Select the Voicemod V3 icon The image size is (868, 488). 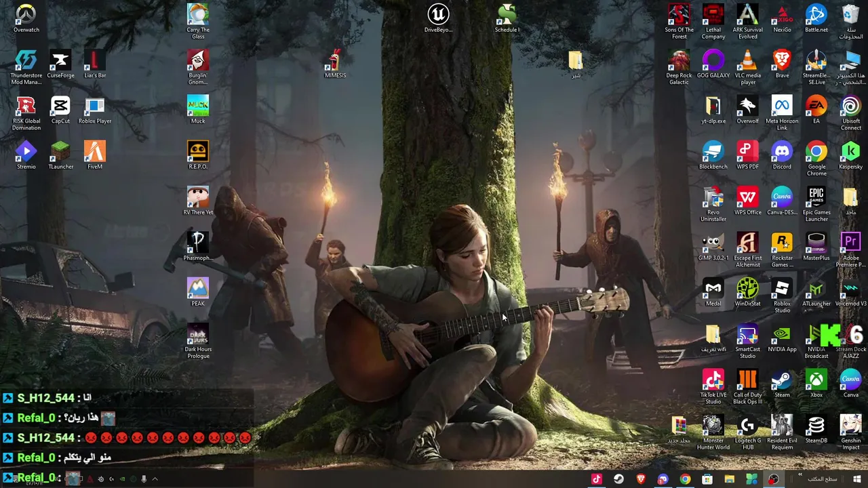(850, 292)
